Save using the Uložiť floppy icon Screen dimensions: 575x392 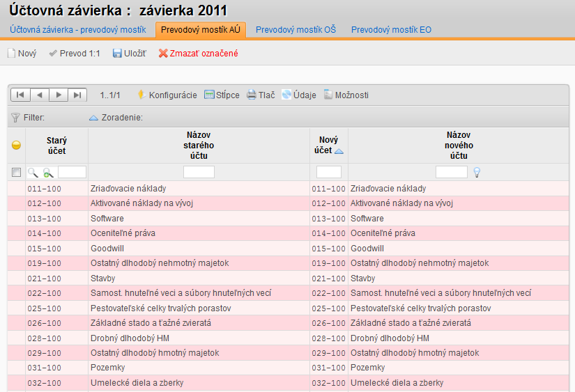click(x=117, y=54)
